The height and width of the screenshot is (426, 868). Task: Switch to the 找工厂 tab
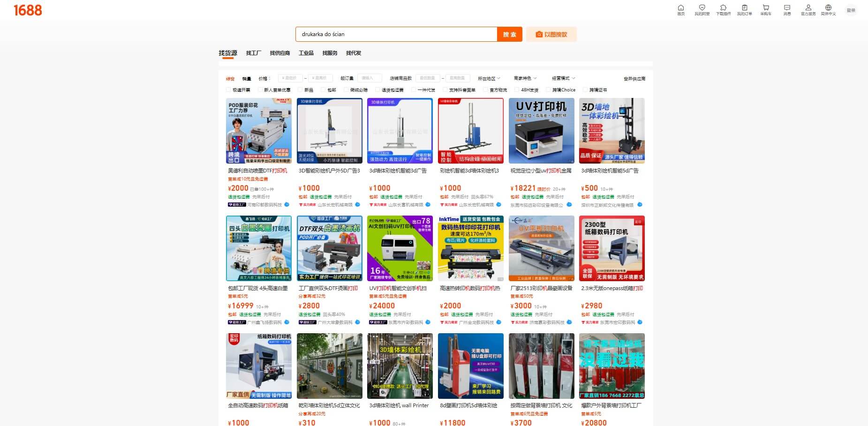point(254,53)
